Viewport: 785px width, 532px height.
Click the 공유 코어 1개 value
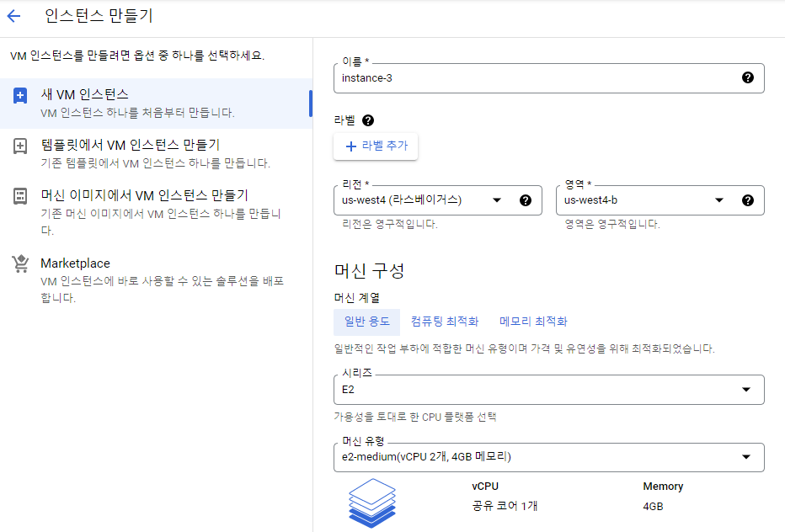click(505, 506)
